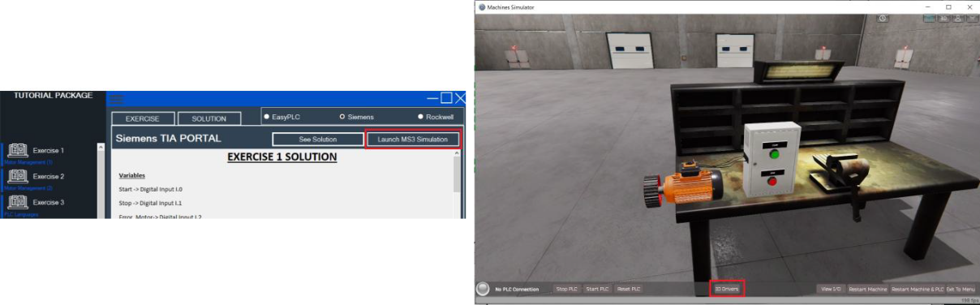Click Launch MS3 Simulation button
This screenshot has height=305, width=980.
[x=413, y=140]
